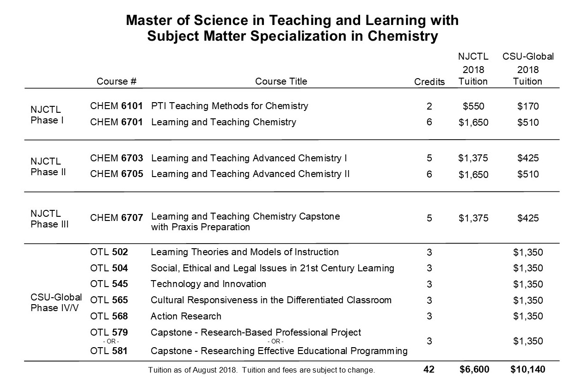Select PTI Teaching Methods for Chemistry title

tap(230, 106)
